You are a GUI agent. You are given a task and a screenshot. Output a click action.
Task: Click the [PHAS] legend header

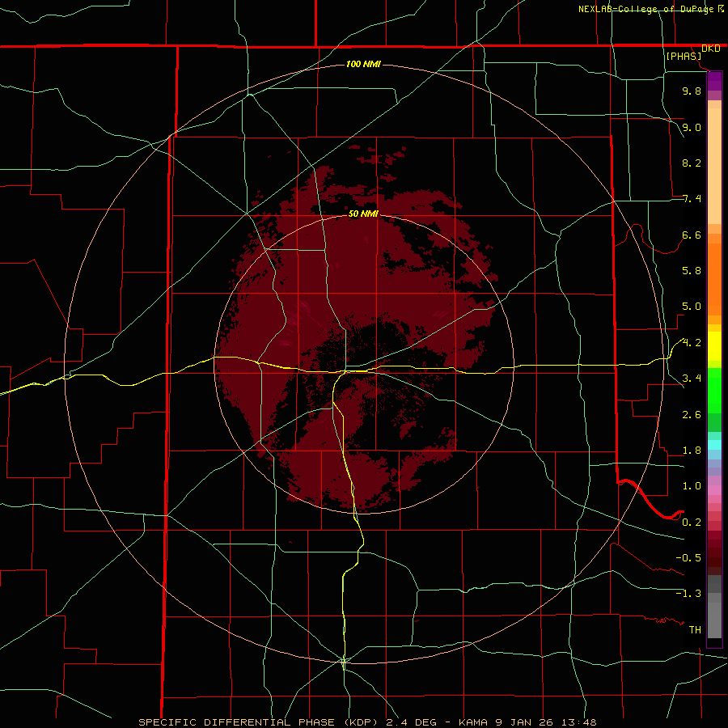click(x=684, y=56)
